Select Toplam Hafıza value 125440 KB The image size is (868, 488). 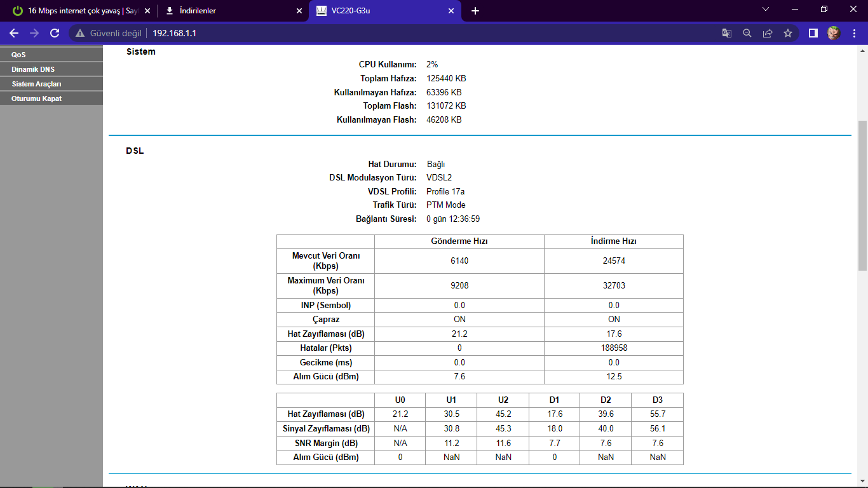pyautogui.click(x=446, y=79)
